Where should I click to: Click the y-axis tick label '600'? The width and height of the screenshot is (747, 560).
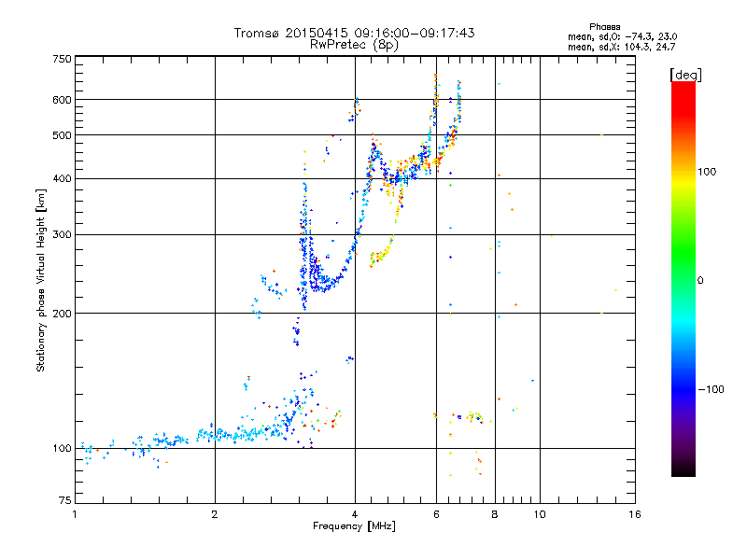[62, 100]
